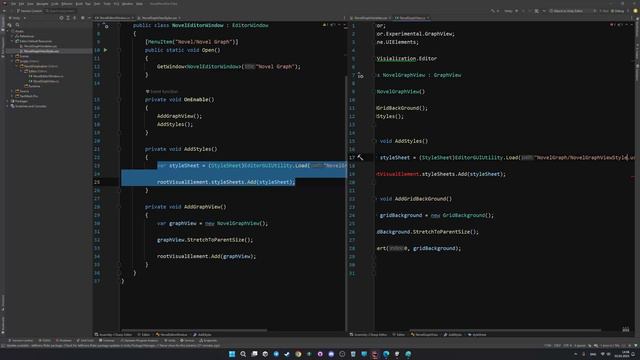Expand Scratches and Consoles node
This screenshot has height=360, width=640.
click(8, 106)
